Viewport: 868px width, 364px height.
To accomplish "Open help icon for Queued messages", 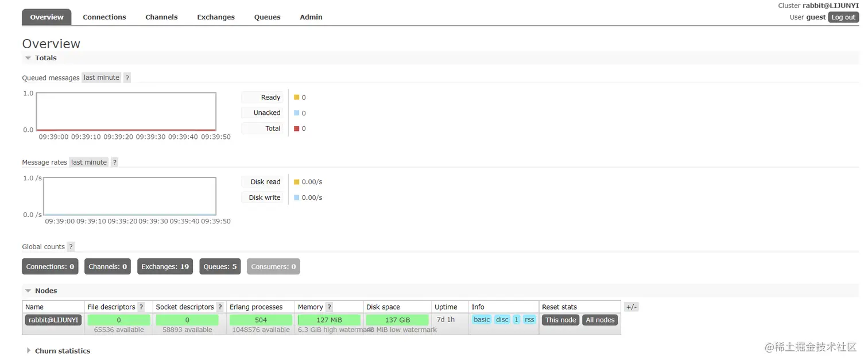I will (x=127, y=78).
